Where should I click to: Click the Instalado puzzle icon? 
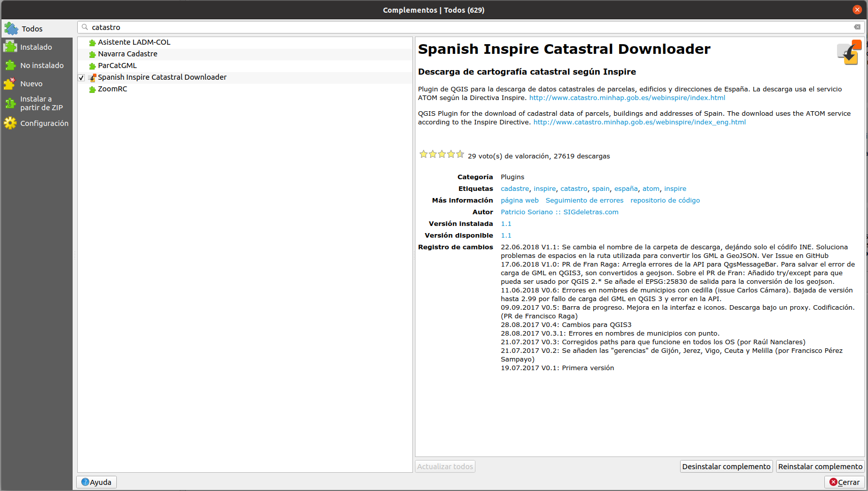coord(10,47)
